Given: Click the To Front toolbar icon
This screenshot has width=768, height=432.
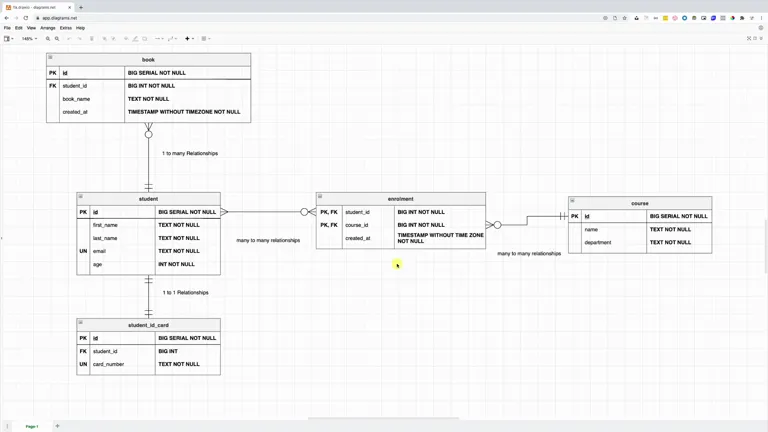Looking at the screenshot, I should point(104,39).
